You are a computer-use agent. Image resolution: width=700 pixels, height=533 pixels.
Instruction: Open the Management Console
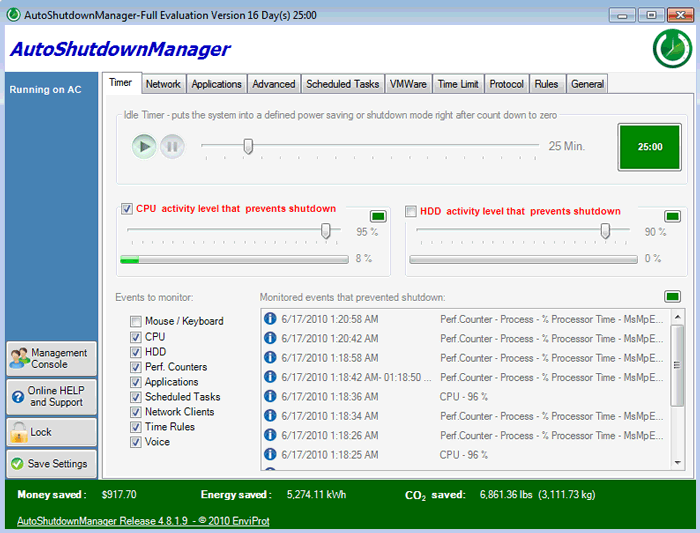tap(52, 358)
